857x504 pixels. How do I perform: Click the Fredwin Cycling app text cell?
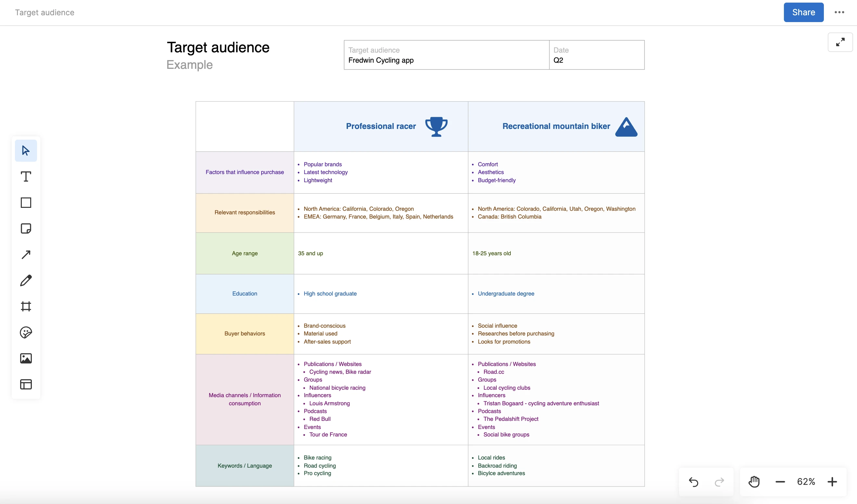coord(381,60)
